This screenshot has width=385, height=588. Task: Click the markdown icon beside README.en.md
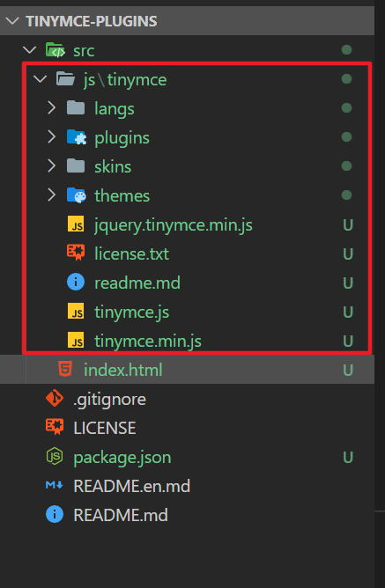tap(55, 485)
